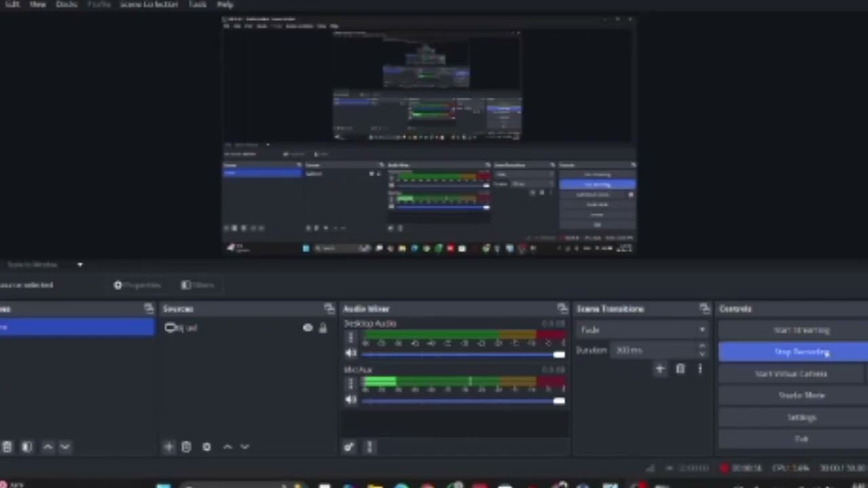Image resolution: width=868 pixels, height=488 pixels.
Task: Open the Tools menu
Action: tap(197, 4)
